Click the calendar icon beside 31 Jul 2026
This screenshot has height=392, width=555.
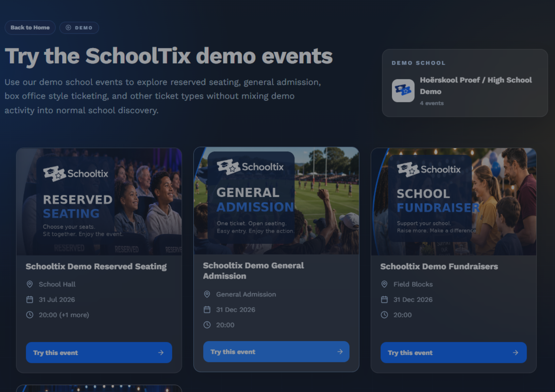pyautogui.click(x=30, y=299)
